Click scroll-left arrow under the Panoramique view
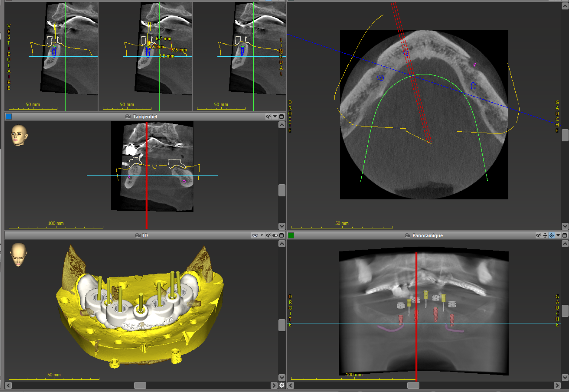Viewport: 569px width, 392px height. (x=291, y=385)
